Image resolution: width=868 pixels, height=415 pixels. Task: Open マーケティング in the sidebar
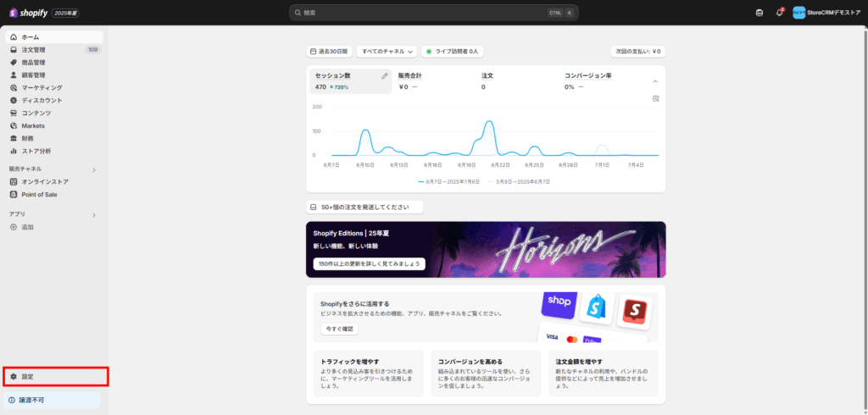(54, 88)
